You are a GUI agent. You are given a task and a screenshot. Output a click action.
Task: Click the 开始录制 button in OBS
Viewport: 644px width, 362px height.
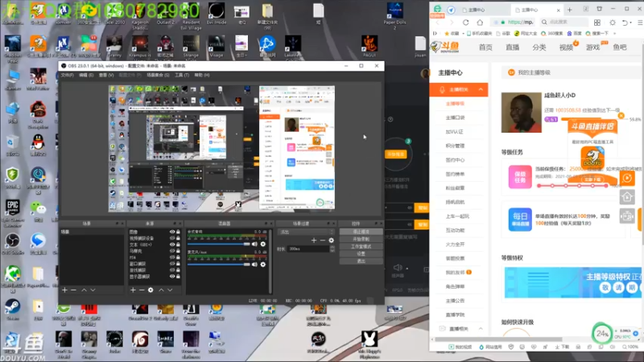(361, 239)
